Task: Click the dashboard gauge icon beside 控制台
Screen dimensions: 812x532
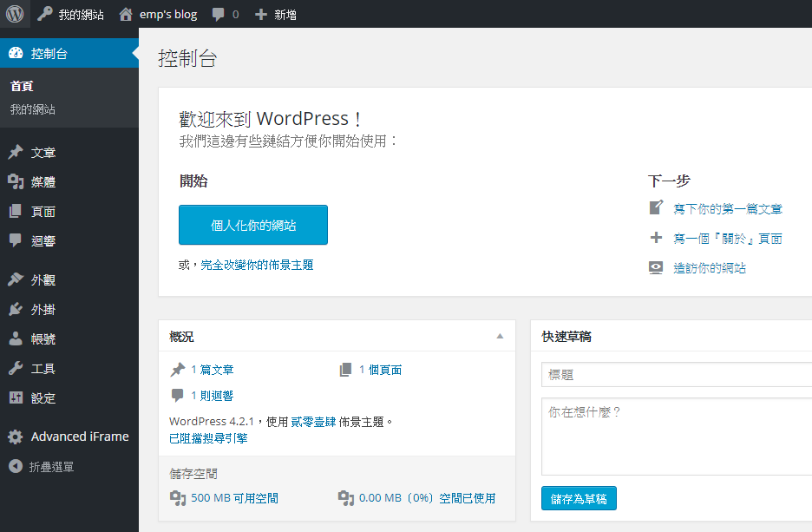Action: [16, 53]
